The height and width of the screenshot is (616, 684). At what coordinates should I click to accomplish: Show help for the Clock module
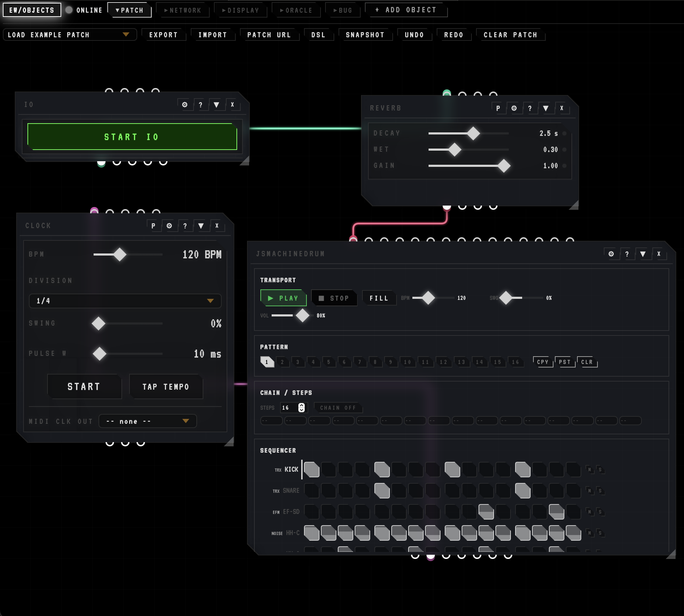pyautogui.click(x=185, y=226)
